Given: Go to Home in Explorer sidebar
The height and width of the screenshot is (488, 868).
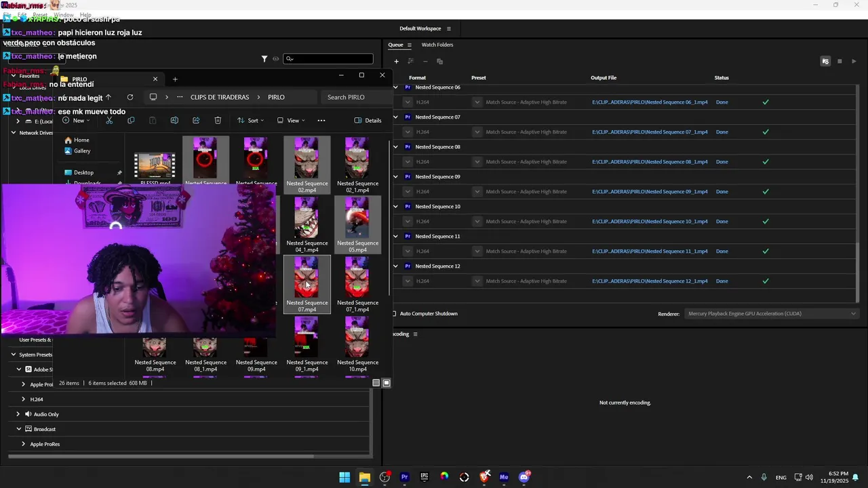Looking at the screenshot, I should 81,140.
